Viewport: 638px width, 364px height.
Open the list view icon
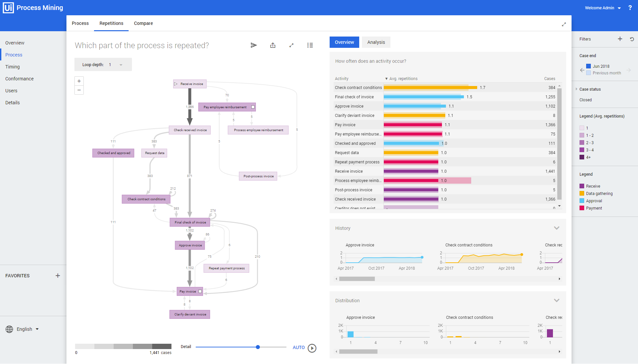(310, 45)
